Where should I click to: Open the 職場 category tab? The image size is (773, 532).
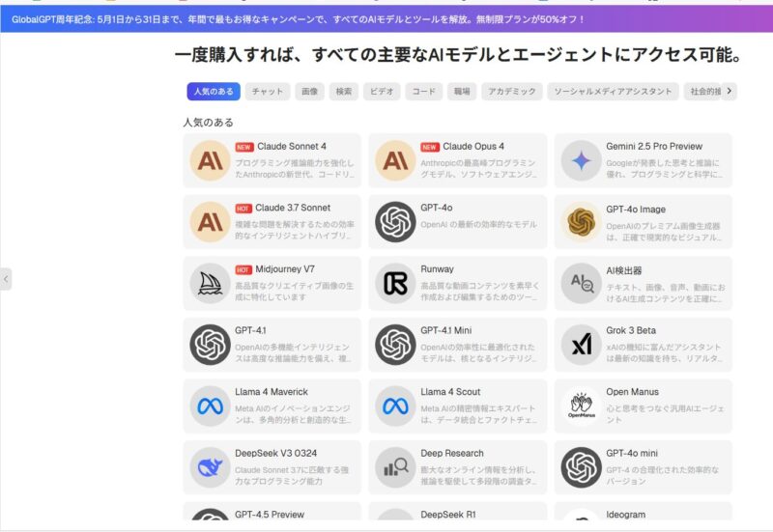(x=462, y=91)
